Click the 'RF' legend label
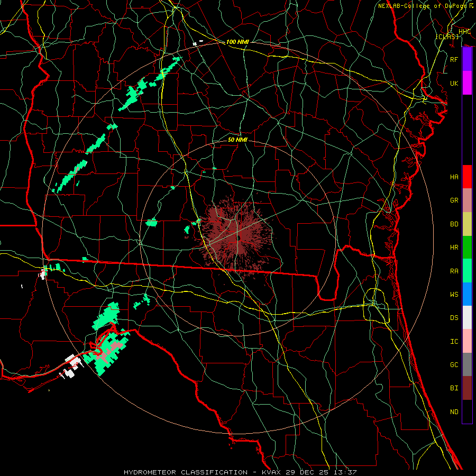Image resolution: width=476 pixels, height=476 pixels. click(454, 59)
